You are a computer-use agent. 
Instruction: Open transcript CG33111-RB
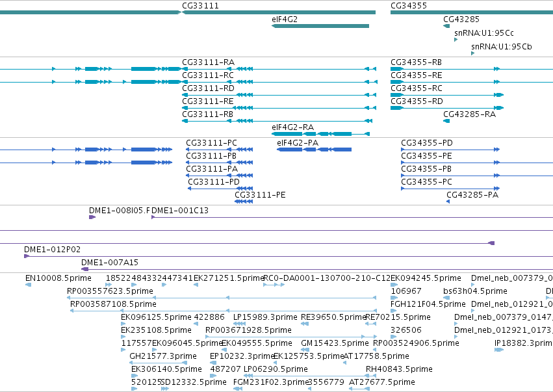click(208, 114)
